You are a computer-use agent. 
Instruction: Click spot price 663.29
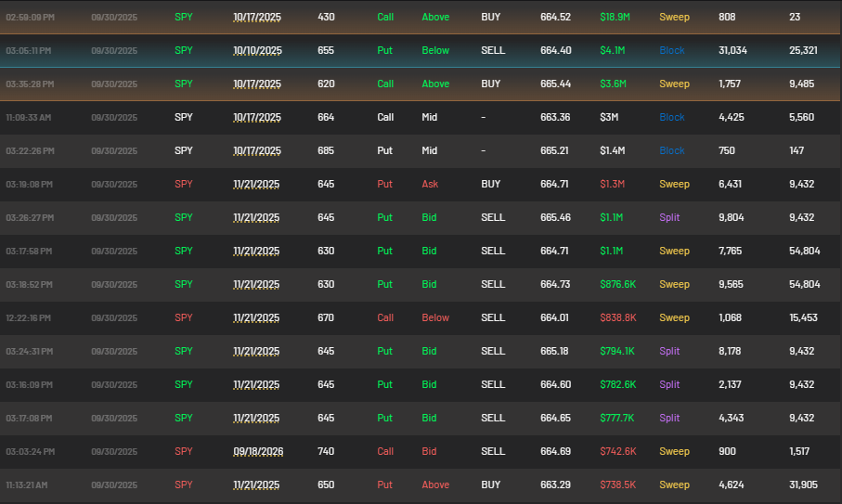(555, 485)
